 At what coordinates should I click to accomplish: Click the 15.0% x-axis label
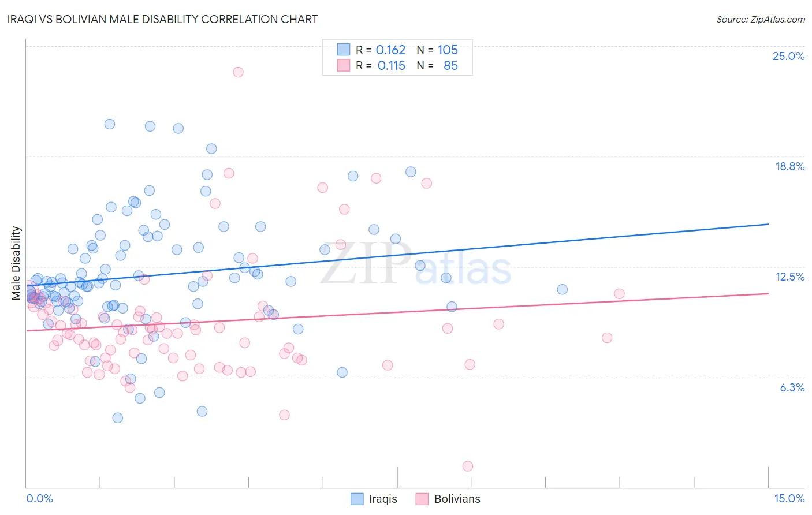[789, 498]
